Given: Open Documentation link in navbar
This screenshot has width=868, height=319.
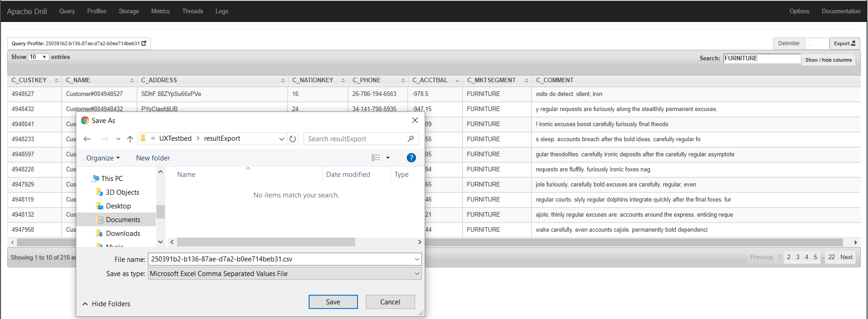Looking at the screenshot, I should coord(841,11).
